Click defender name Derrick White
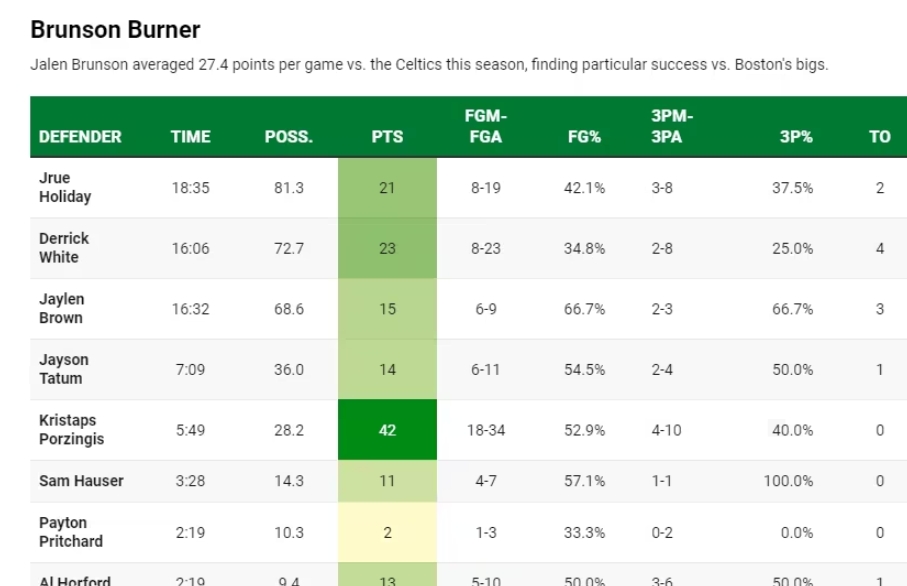 click(64, 248)
